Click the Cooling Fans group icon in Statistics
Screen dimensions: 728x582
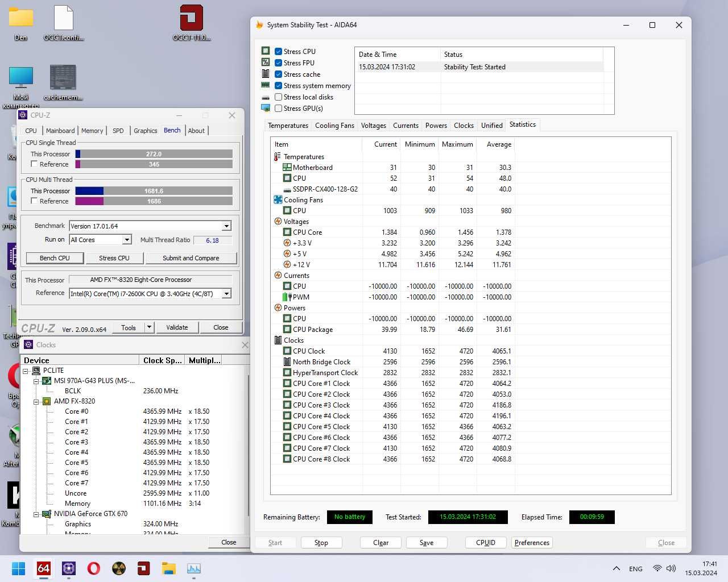[278, 200]
